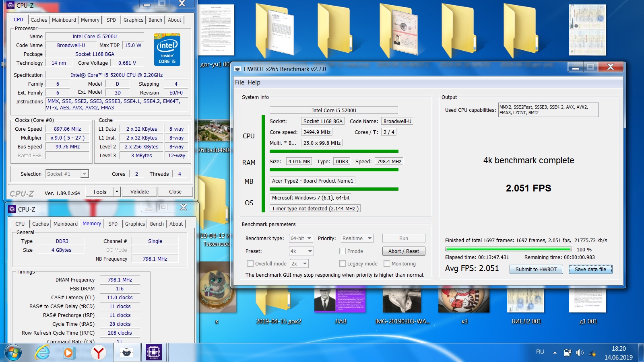Open Windows Media Player from the taskbar
644x362 pixels.
pos(68,353)
